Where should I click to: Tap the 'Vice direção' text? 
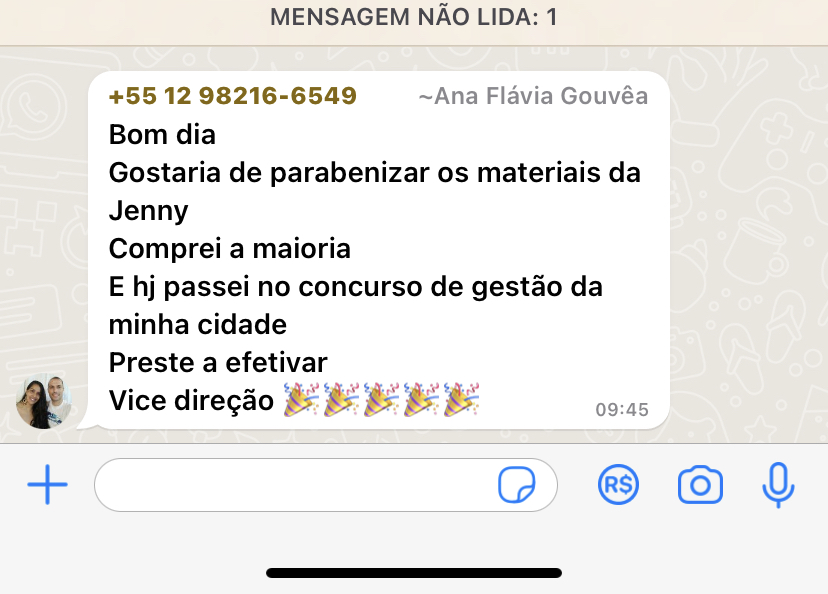point(191,400)
